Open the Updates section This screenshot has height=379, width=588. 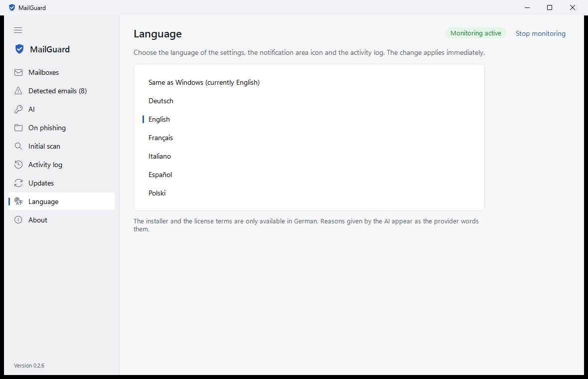(x=61, y=183)
